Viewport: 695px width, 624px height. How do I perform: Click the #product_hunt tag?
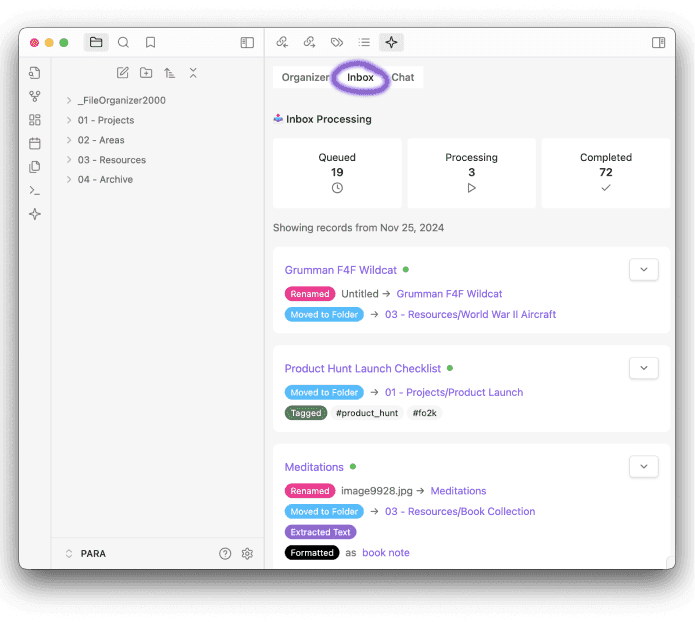point(367,413)
